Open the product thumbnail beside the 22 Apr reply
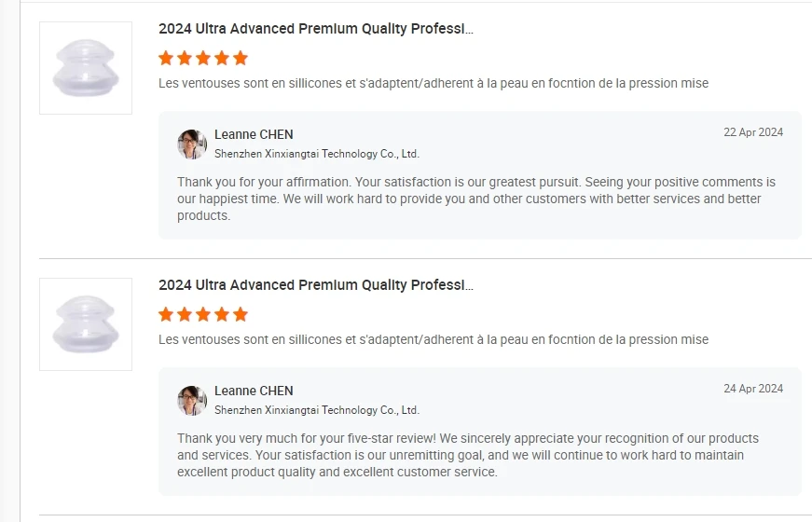This screenshot has height=522, width=812. 86,68
